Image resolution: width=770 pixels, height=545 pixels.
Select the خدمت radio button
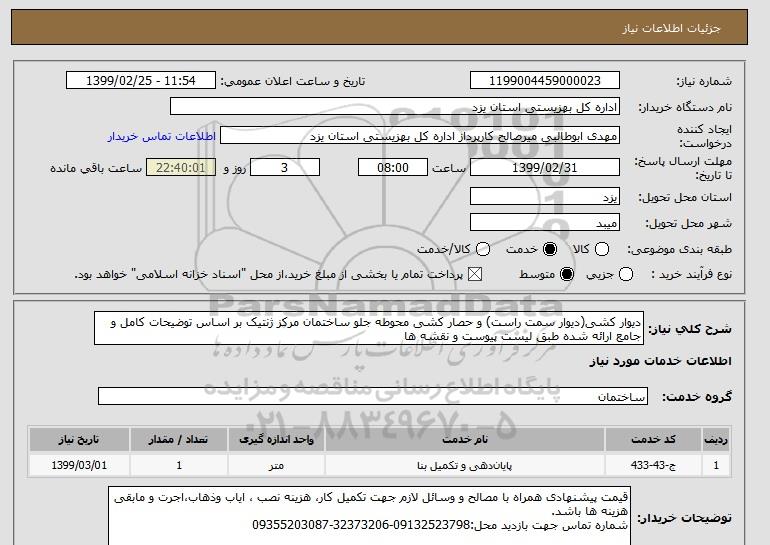pos(550,249)
